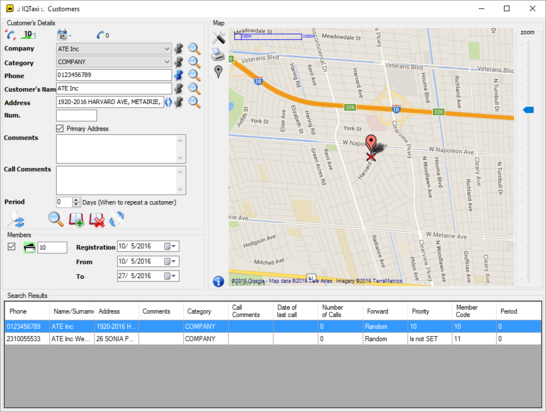This screenshot has height=412, width=546.
Task: Click the clear form broom icon
Action: click(16, 219)
